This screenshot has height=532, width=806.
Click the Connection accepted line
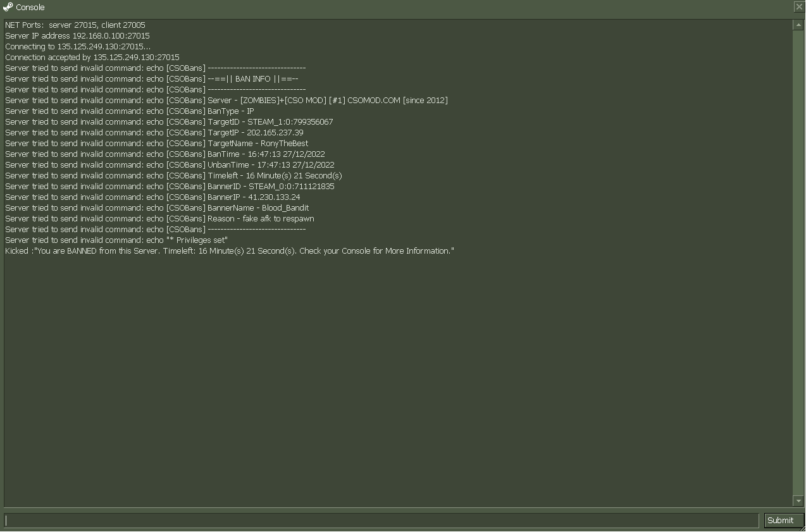pyautogui.click(x=92, y=58)
